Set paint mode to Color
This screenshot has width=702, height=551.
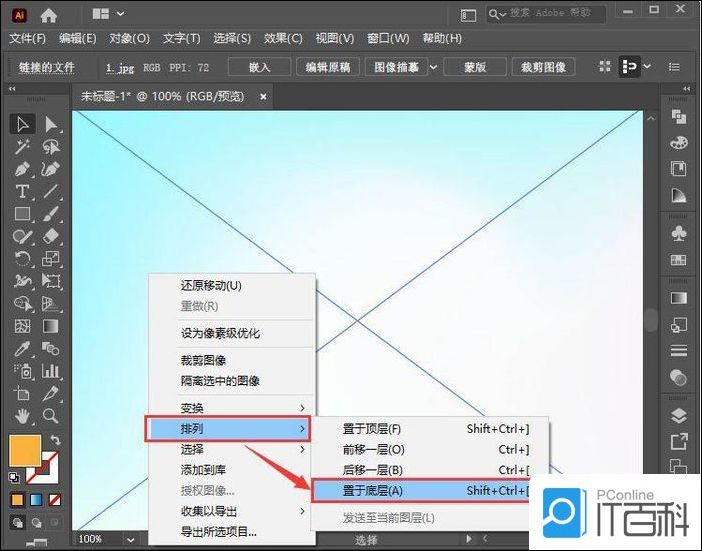coord(17,500)
